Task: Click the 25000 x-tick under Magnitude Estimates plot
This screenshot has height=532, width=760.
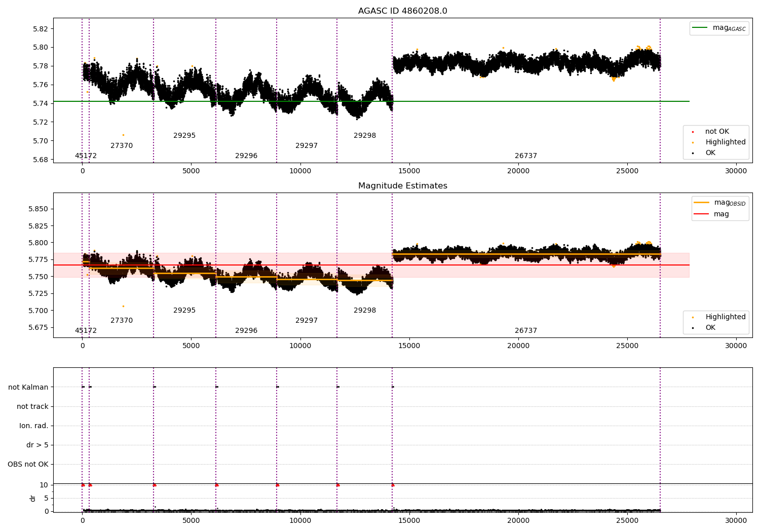Action: click(627, 346)
